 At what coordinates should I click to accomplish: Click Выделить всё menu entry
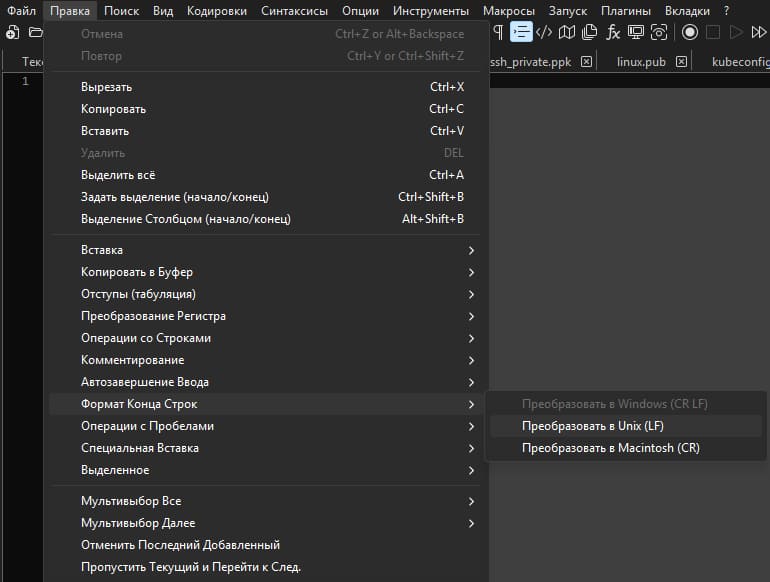pyautogui.click(x=118, y=175)
